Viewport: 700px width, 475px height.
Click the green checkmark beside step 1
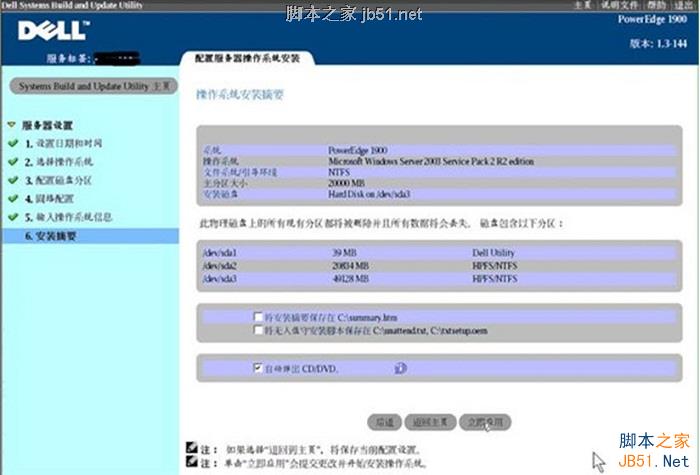pos(13,143)
